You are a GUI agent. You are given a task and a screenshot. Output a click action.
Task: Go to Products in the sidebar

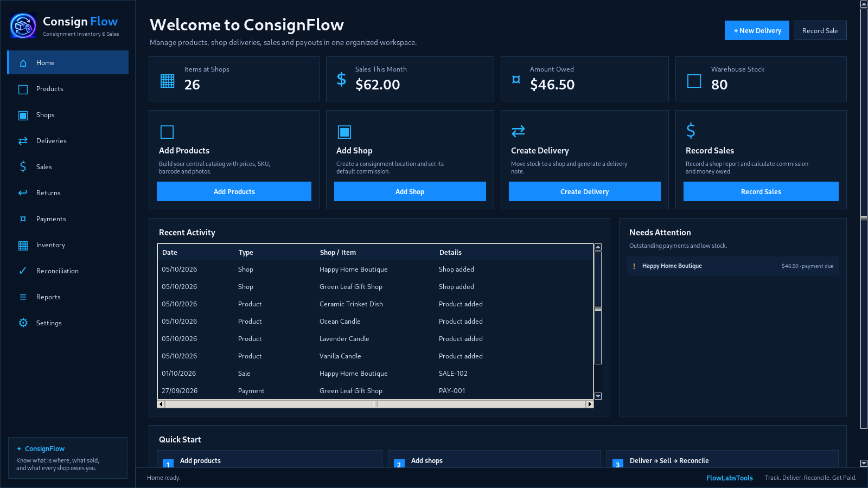pyautogui.click(x=68, y=89)
